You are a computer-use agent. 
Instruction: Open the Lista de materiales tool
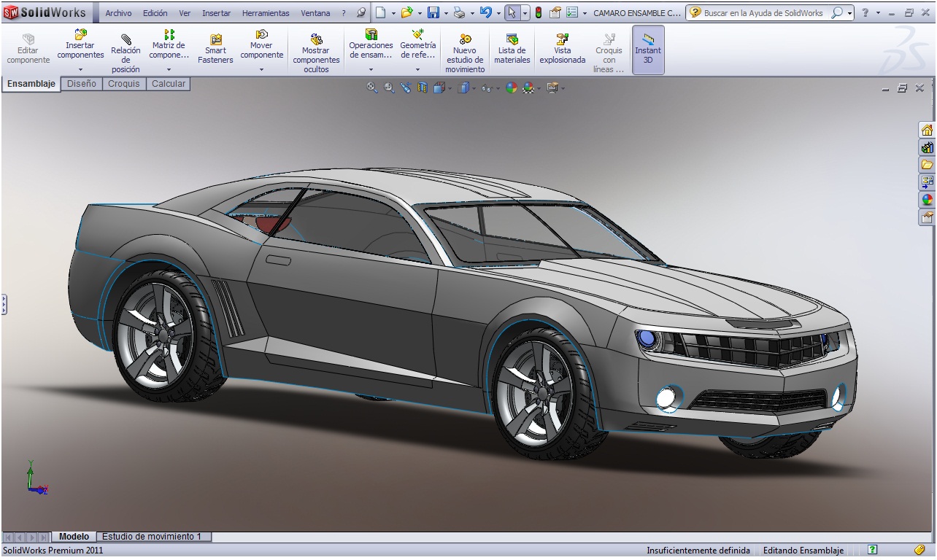tap(512, 47)
